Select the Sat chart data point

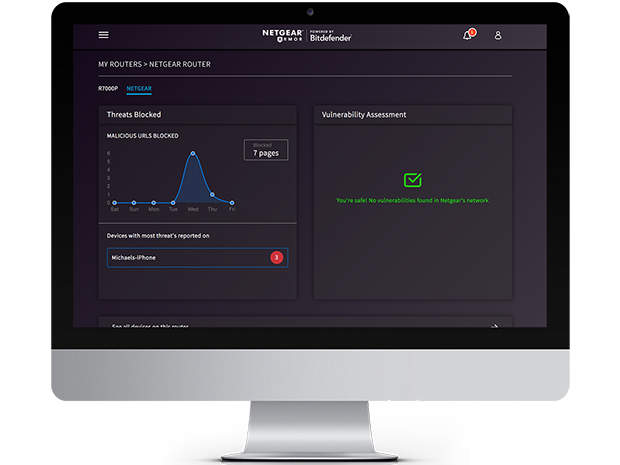(x=114, y=203)
